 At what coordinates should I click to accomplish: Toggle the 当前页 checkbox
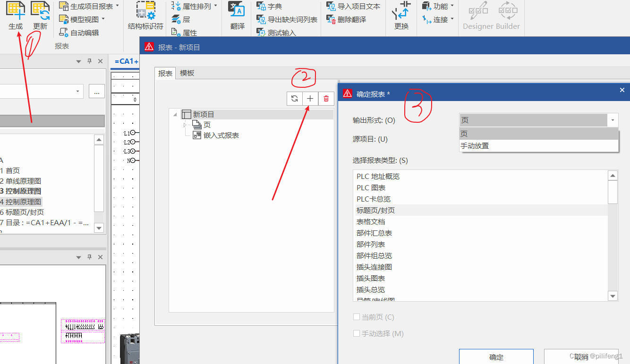coord(357,317)
